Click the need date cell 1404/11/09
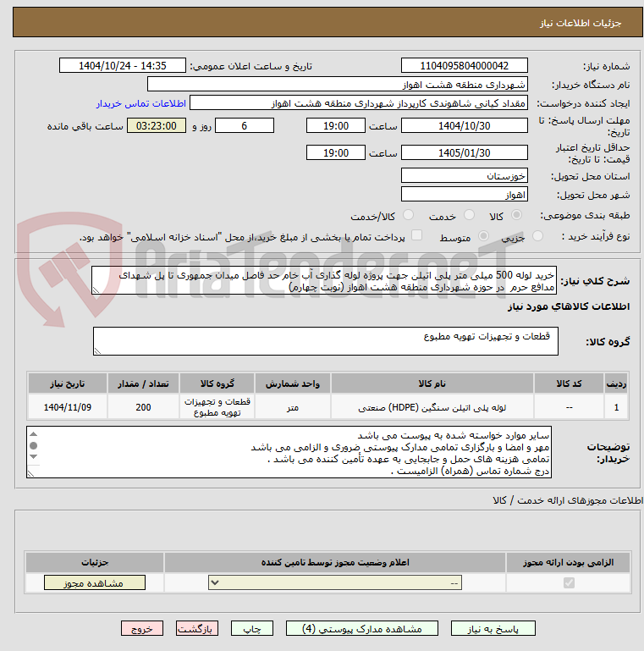Viewport: 644px width, 651px height. [x=68, y=407]
